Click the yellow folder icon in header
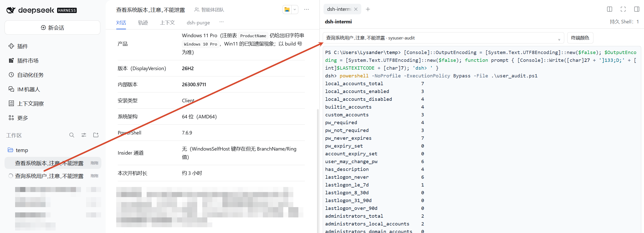This screenshot has width=644, height=233. click(287, 10)
